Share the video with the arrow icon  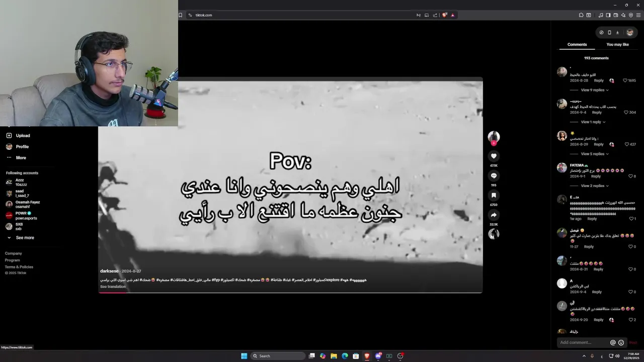494,215
